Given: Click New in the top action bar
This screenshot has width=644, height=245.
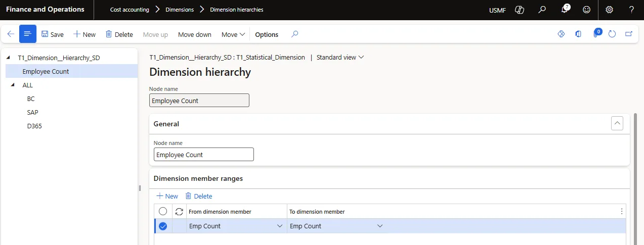Looking at the screenshot, I should [84, 34].
